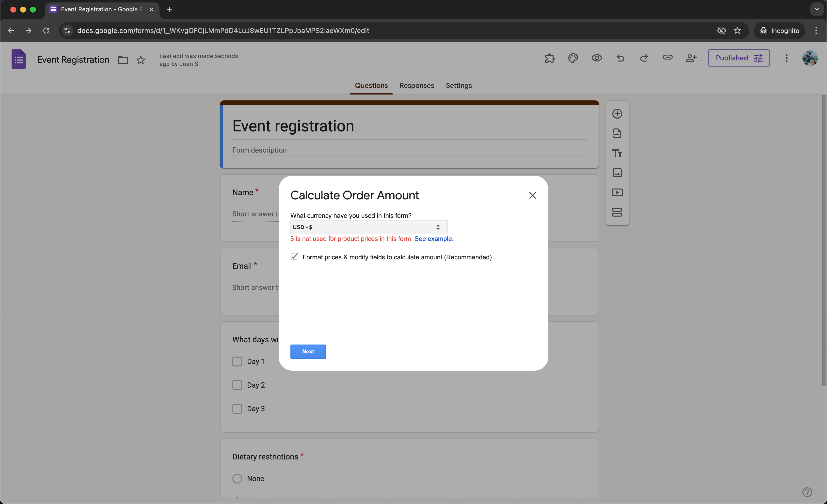Open the customize theme palette
The image size is (827, 504).
click(x=573, y=58)
